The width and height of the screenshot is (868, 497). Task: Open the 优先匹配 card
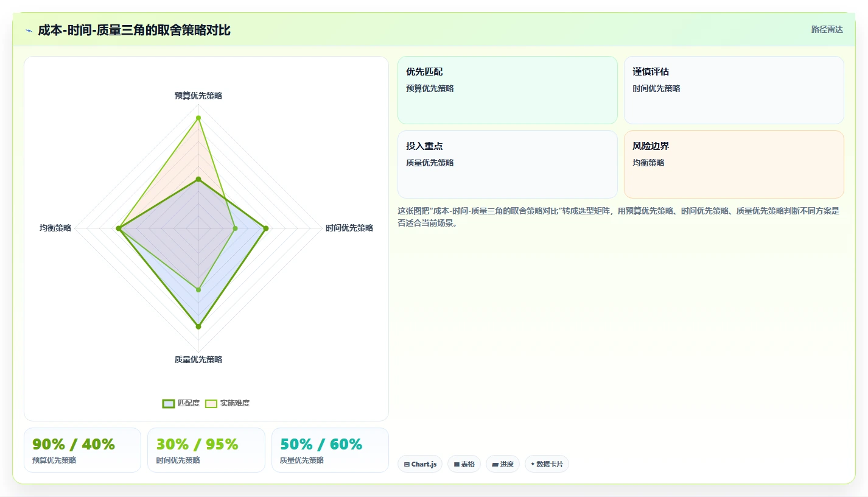[508, 90]
